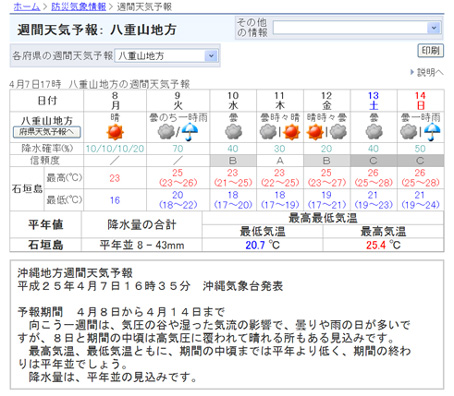Click the 週間天気予報: 八重山地方 page title

[x=97, y=30]
